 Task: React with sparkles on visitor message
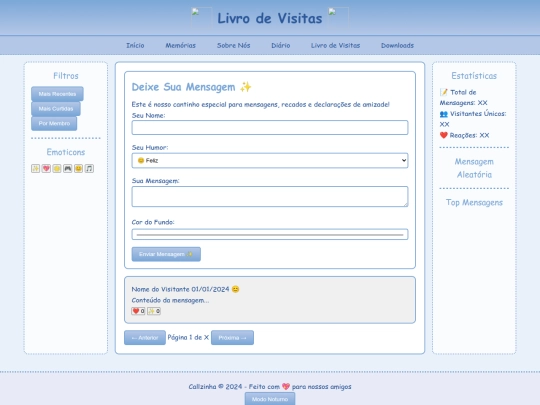(154, 311)
